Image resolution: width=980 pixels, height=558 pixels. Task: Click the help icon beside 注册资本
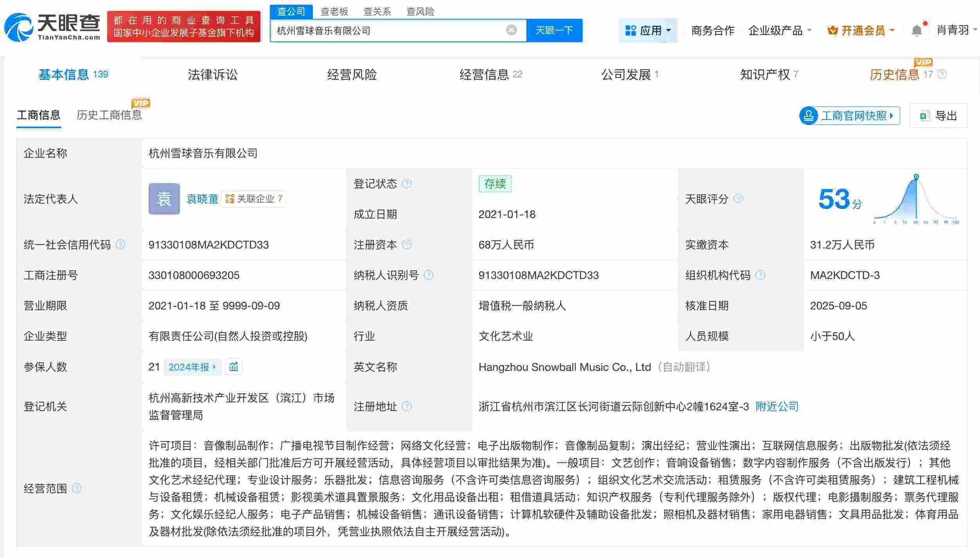(407, 245)
